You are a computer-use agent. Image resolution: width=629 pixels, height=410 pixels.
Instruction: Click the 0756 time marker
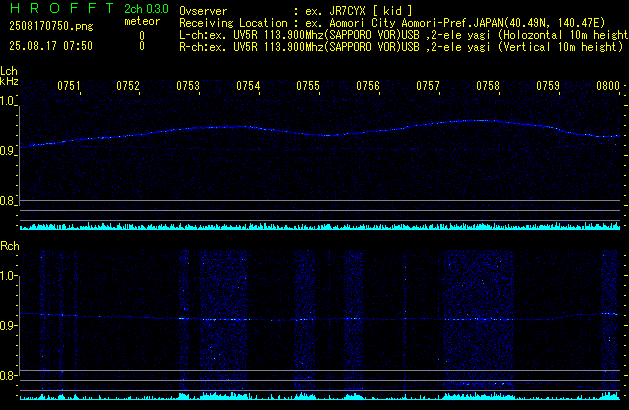pyautogui.click(x=368, y=86)
